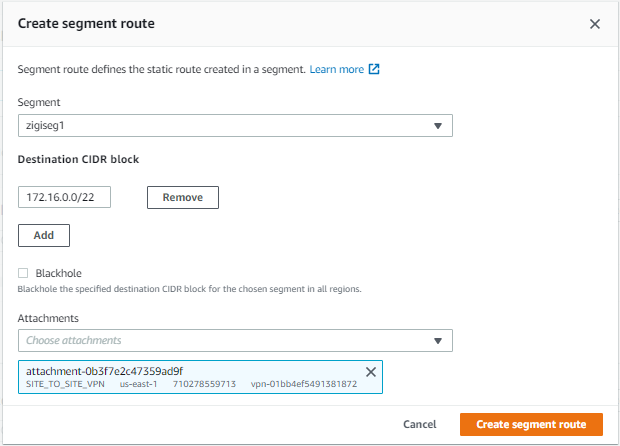
Task: Click the Blackhole description text about all regions
Action: (189, 289)
